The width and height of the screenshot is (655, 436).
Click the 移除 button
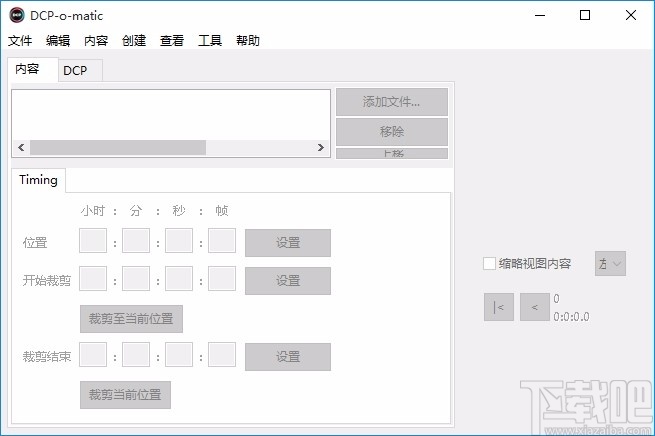[392, 132]
